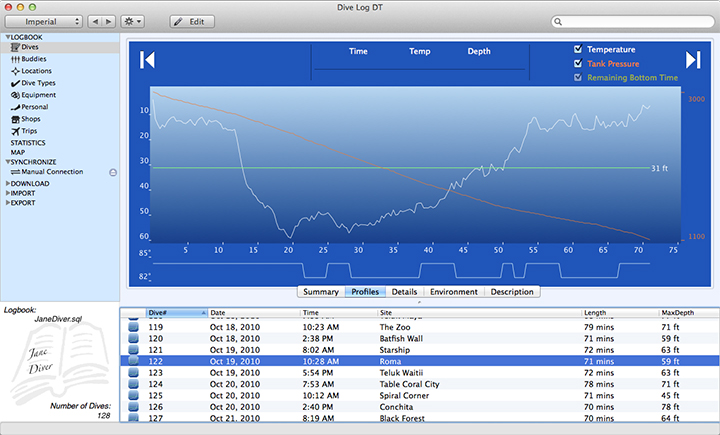This screenshot has height=435, width=720.
Task: Open Trips in logbook sidebar
Action: (x=30, y=131)
